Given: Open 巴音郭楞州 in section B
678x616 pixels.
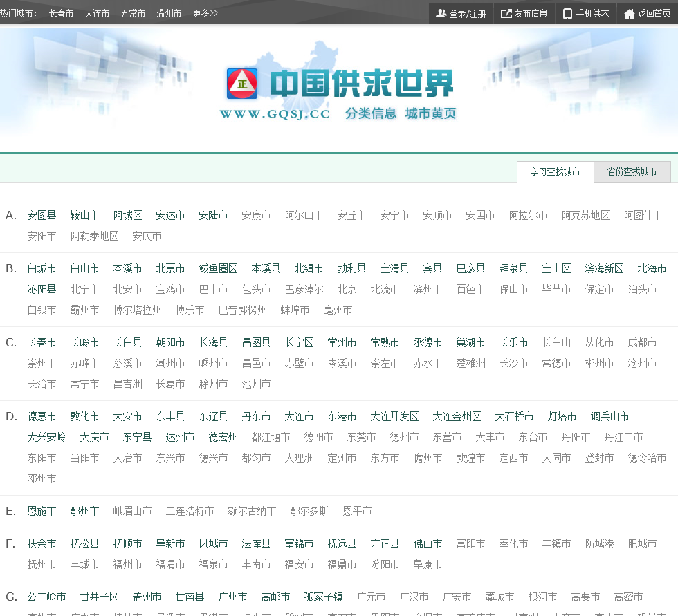Looking at the screenshot, I should point(243,310).
